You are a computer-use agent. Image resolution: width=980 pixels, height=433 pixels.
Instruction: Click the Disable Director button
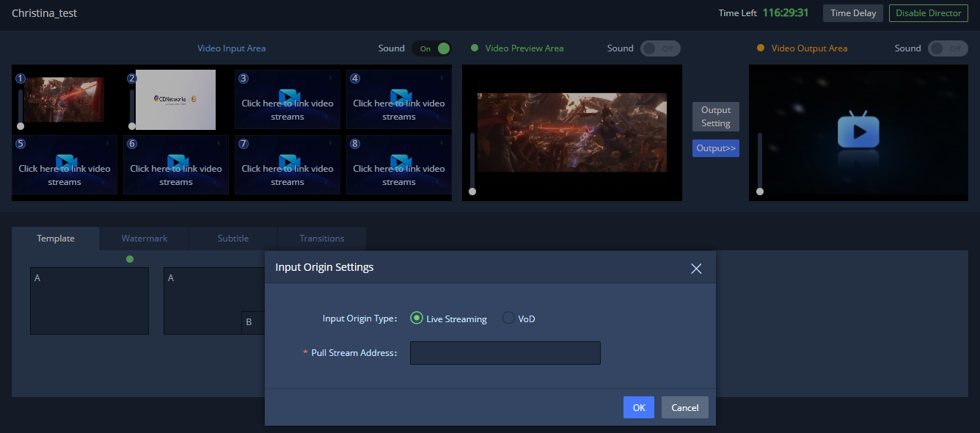(x=929, y=13)
